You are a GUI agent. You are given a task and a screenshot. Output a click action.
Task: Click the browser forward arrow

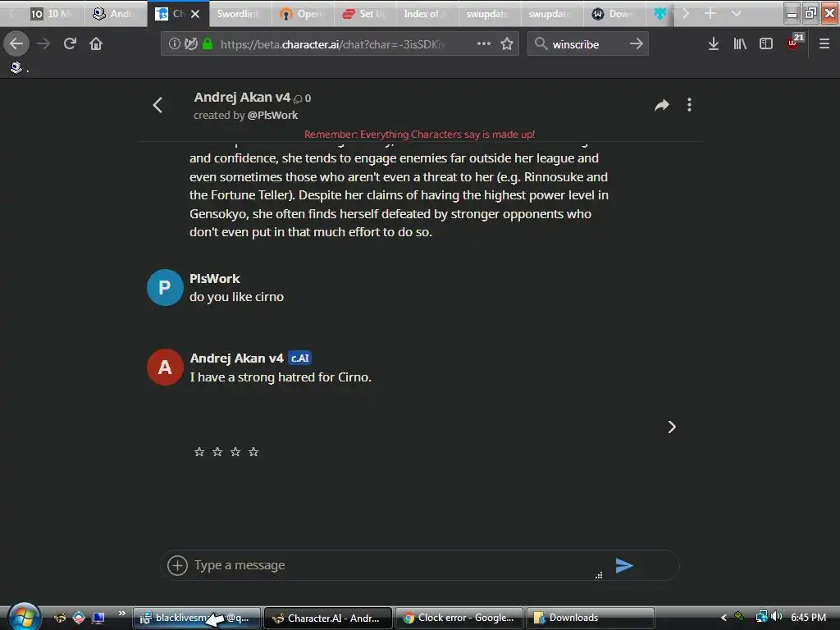click(x=43, y=44)
